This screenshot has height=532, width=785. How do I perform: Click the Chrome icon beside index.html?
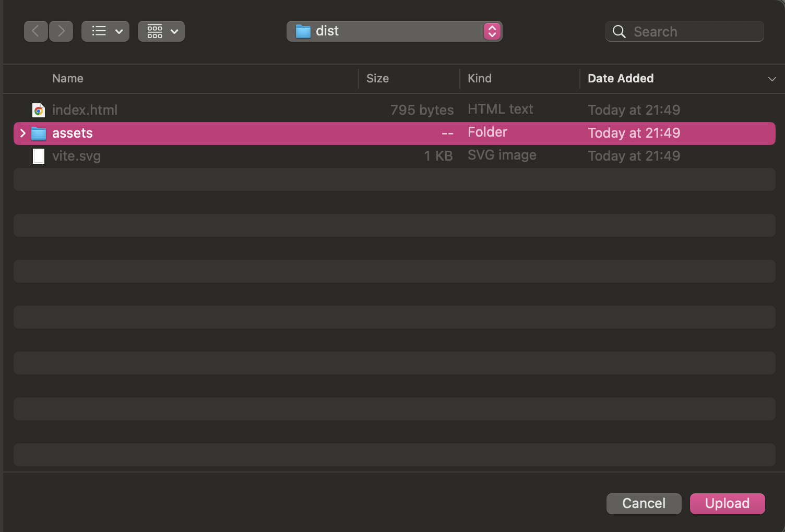(39, 110)
